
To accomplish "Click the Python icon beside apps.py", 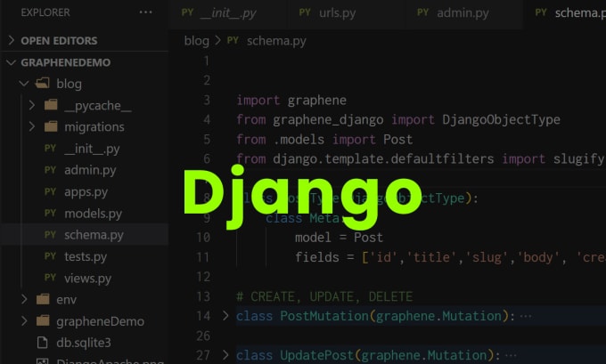I will (x=50, y=191).
